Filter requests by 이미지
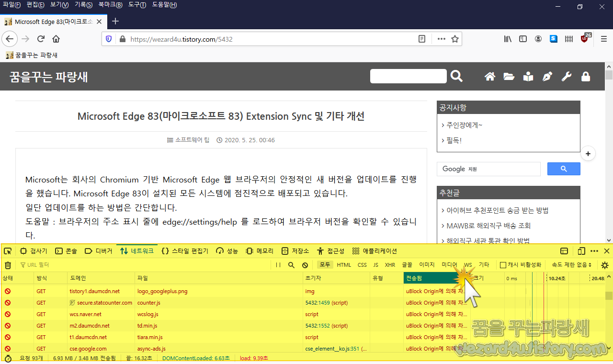 click(427, 265)
